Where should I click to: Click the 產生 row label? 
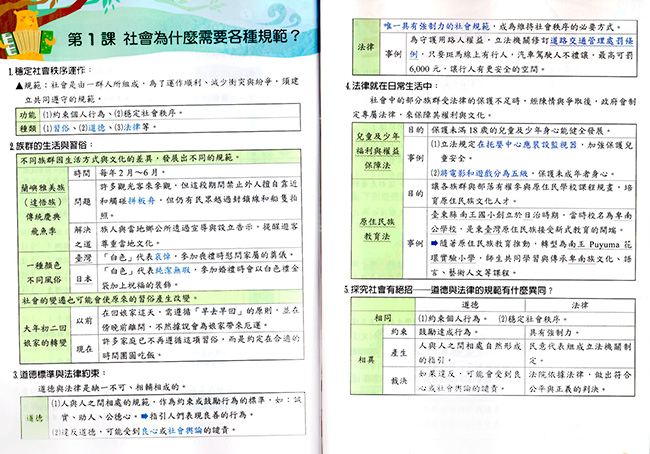coord(399,352)
